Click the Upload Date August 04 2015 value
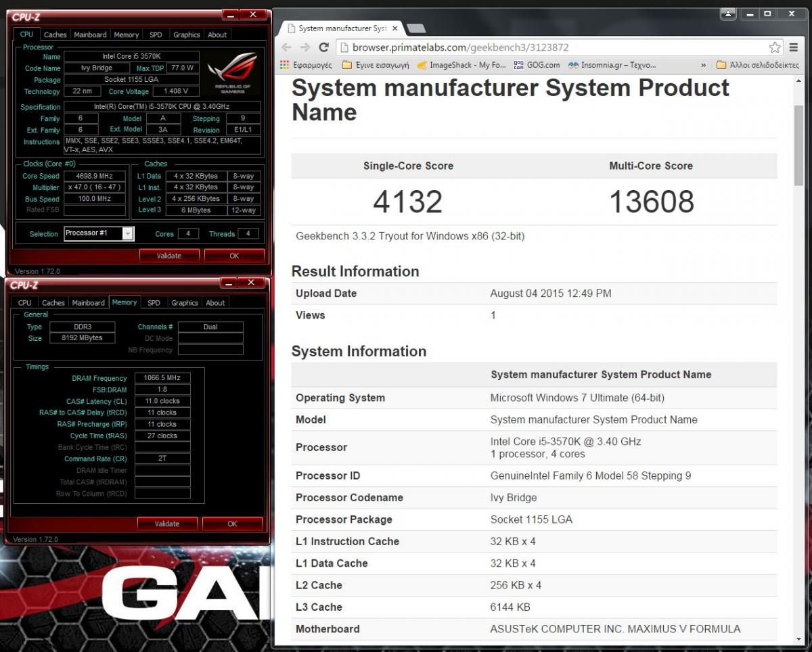Viewport: 812px width, 652px height. tap(551, 294)
